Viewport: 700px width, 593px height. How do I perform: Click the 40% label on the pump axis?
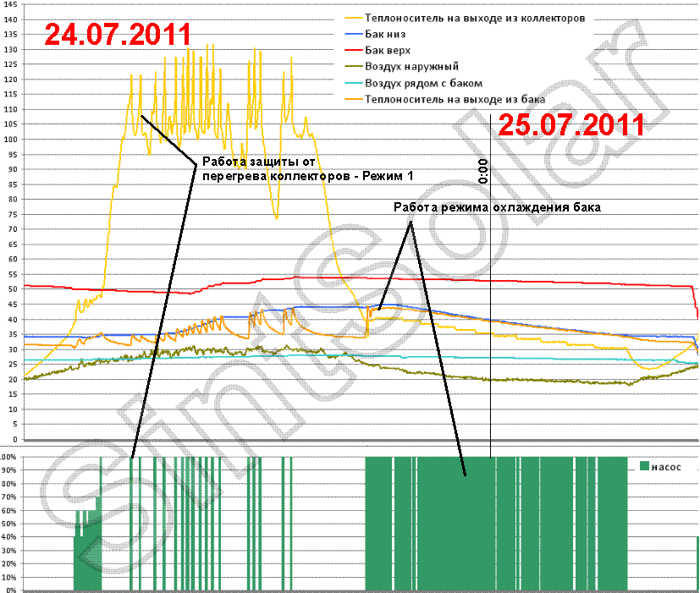[x=9, y=537]
